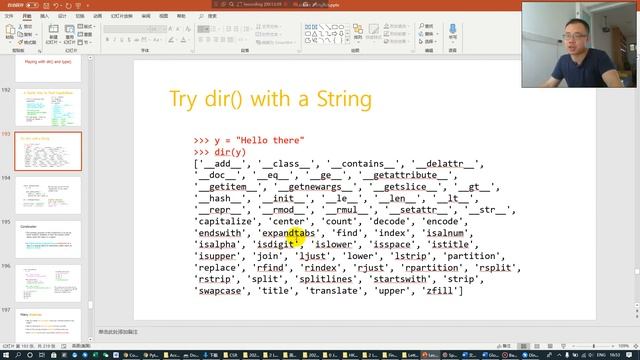The width and height of the screenshot is (640, 360).
Task: Click the thumbnail panel scrollbar handle
Action: pyautogui.click(x=90, y=305)
